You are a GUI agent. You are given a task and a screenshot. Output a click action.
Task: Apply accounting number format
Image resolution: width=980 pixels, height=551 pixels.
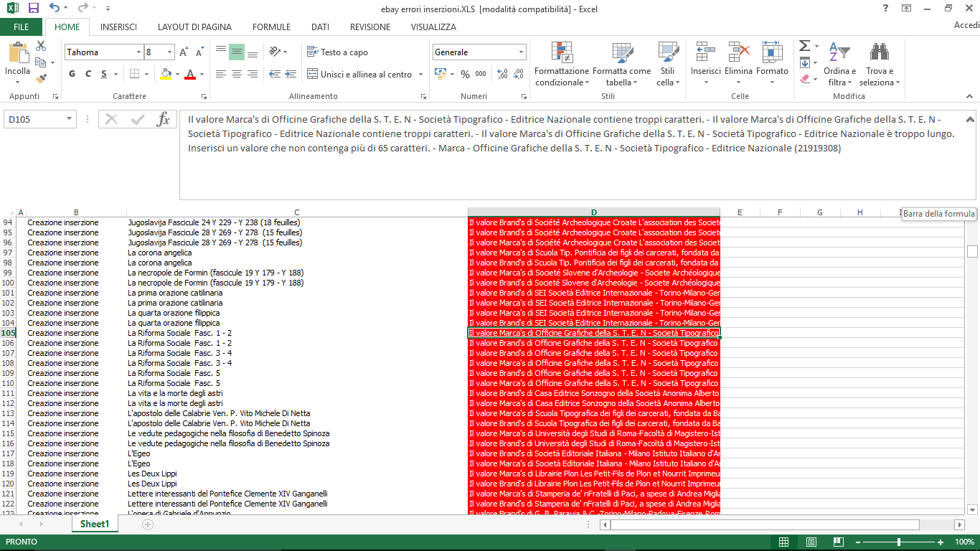pyautogui.click(x=439, y=74)
